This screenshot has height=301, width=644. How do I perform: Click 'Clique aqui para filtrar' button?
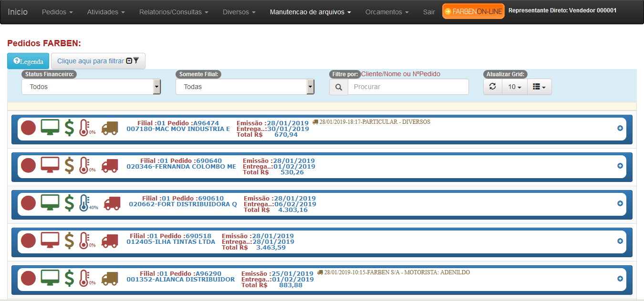pyautogui.click(x=98, y=61)
